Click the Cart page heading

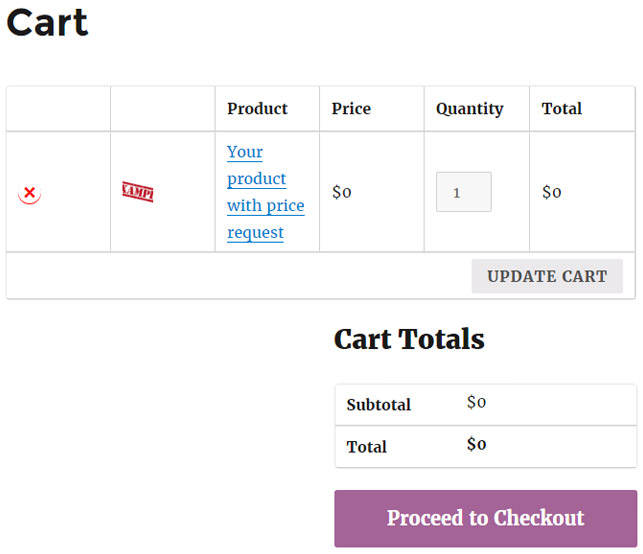(x=47, y=23)
